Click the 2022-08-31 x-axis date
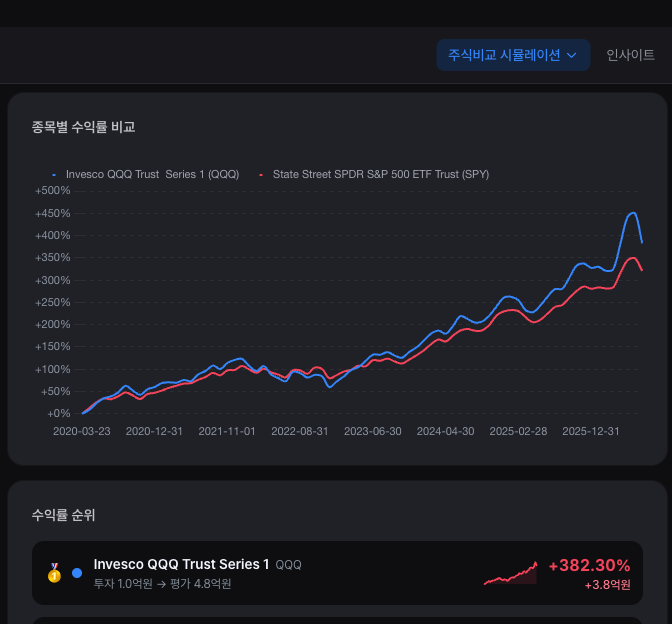 tap(300, 431)
